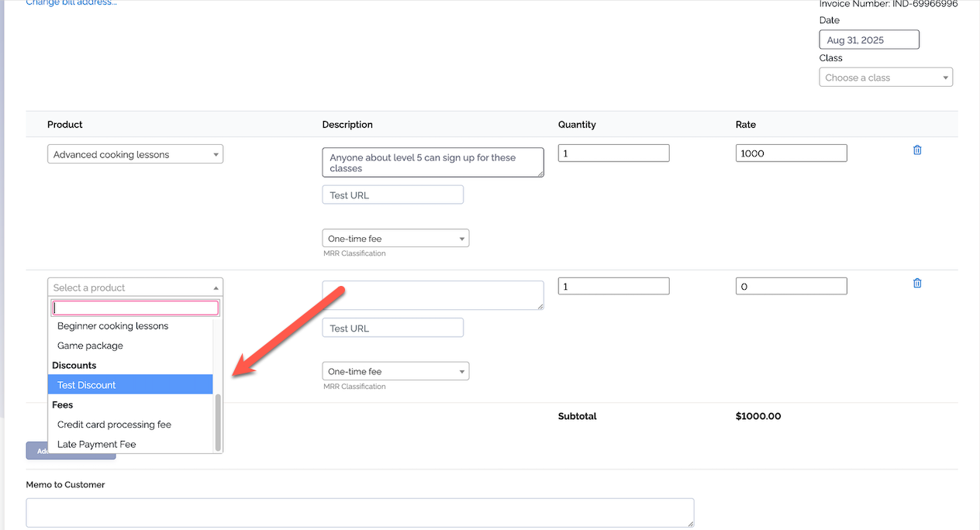The image size is (980, 530).
Task: Expand second row One-time fee classification dropdown
Action: pyautogui.click(x=395, y=372)
